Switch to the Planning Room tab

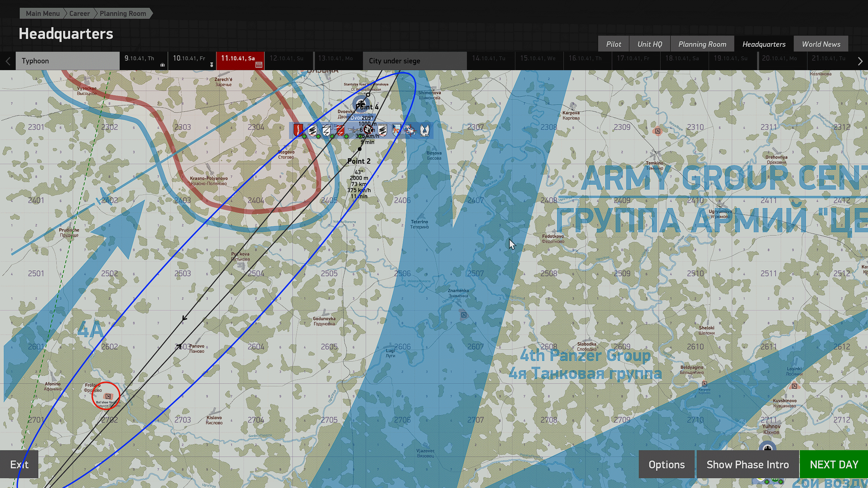point(702,44)
